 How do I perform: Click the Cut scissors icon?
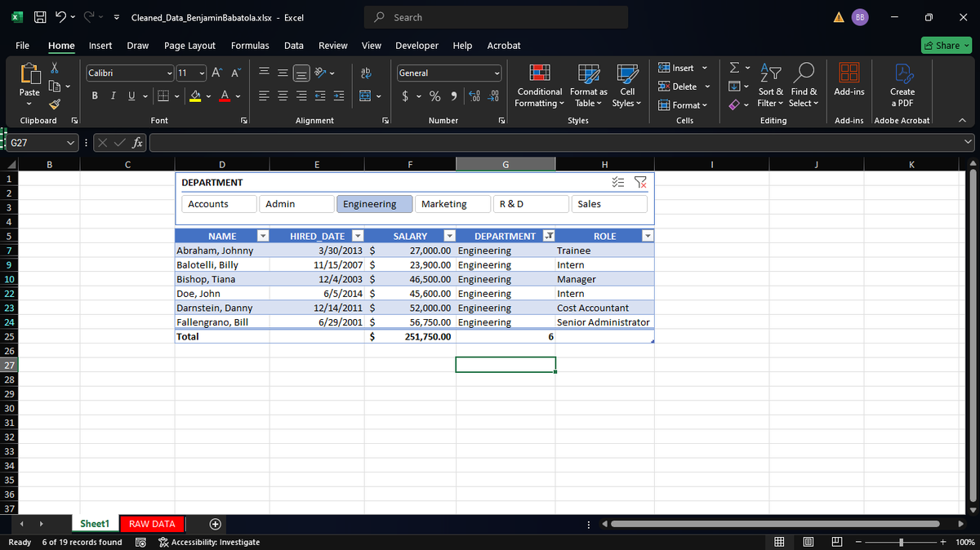(55, 69)
